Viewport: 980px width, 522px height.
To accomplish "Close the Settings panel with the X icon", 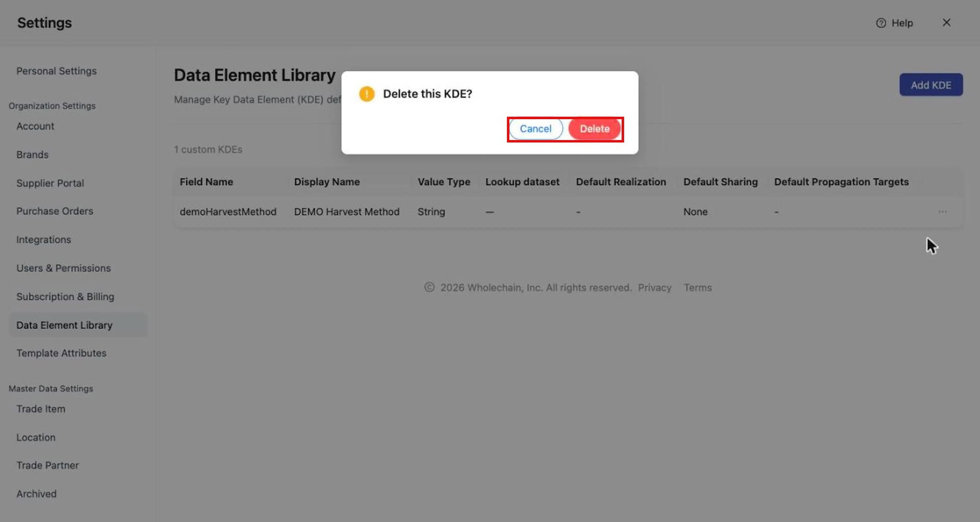I will (x=946, y=22).
